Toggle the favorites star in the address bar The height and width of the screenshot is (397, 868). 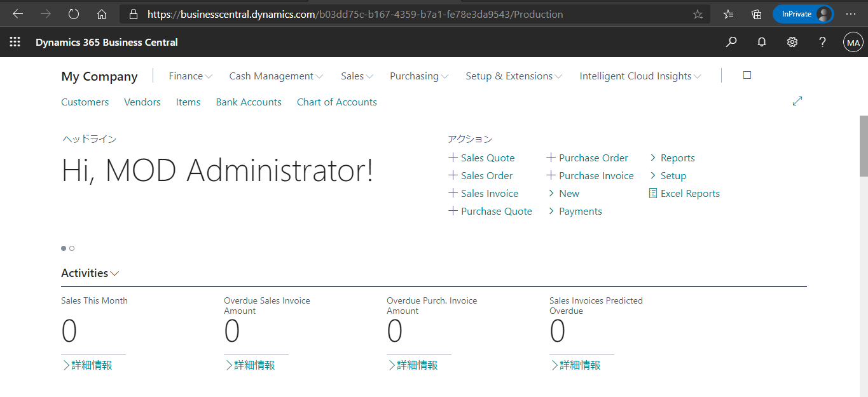pyautogui.click(x=698, y=13)
